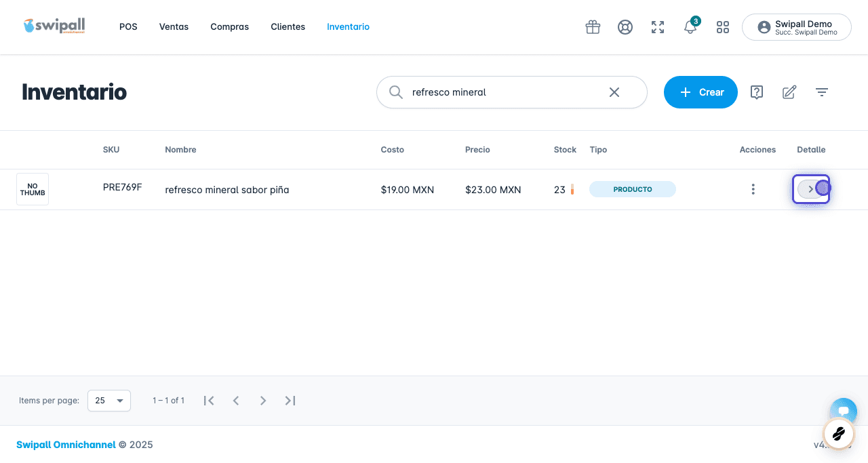Screen dimensions: 868x463
Task: Click the edit pencil icon
Action: click(789, 92)
